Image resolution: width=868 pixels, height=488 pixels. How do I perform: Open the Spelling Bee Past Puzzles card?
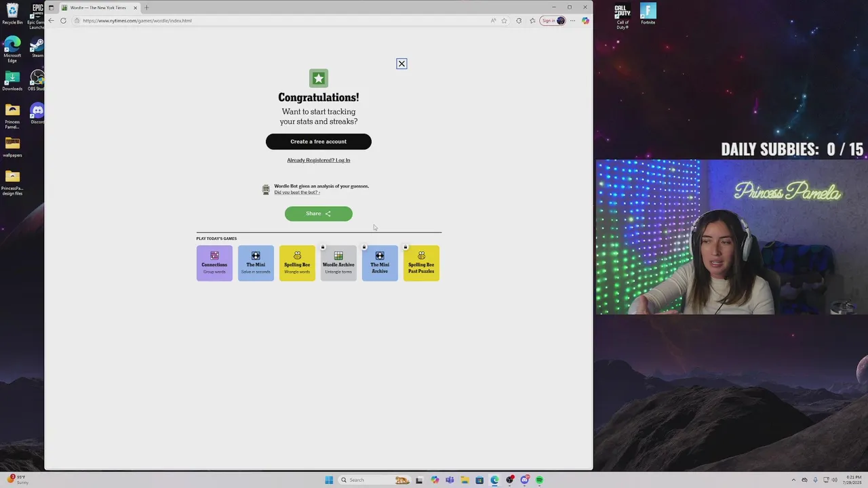pos(421,263)
